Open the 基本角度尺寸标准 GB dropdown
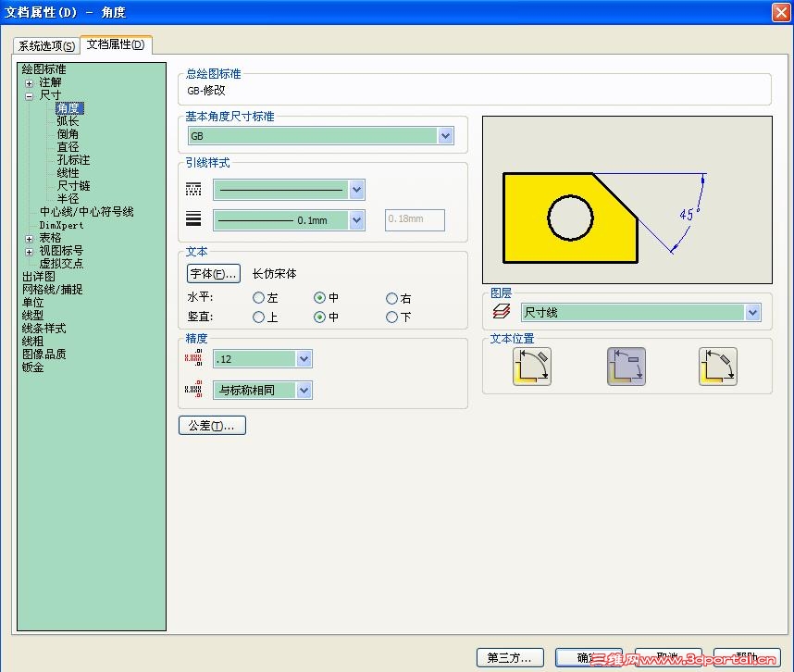794x672 pixels. 445,136
